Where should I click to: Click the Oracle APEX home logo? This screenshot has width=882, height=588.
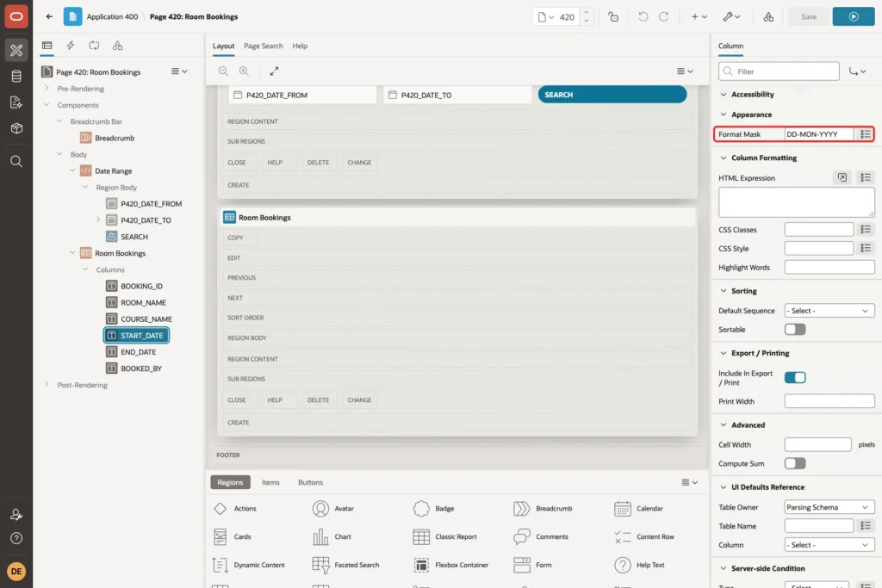point(16,16)
